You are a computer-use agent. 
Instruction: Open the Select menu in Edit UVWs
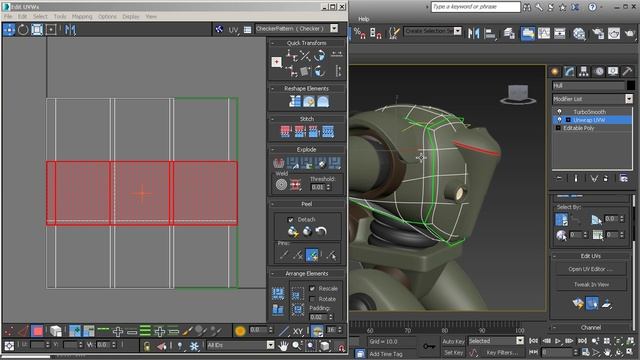click(40, 16)
